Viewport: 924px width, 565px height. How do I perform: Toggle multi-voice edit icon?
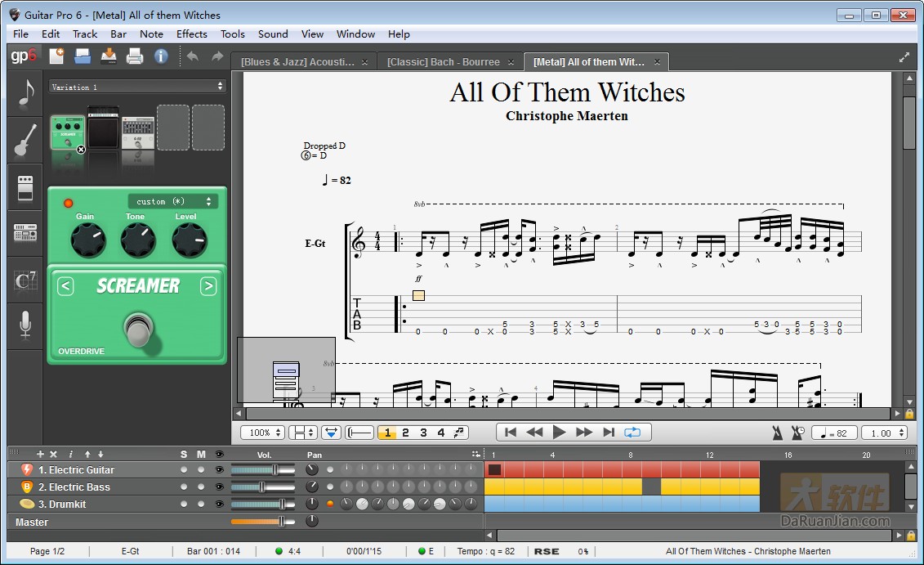(459, 433)
